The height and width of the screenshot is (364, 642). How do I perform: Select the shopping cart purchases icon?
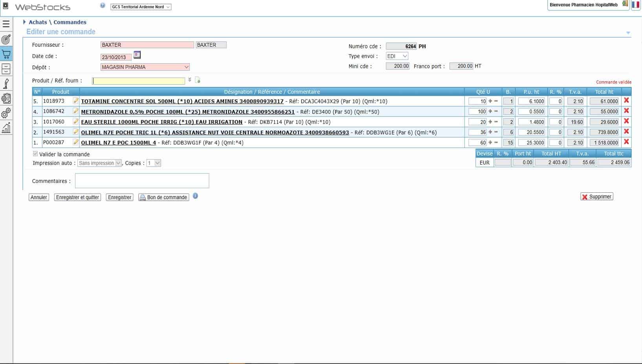[x=6, y=54]
